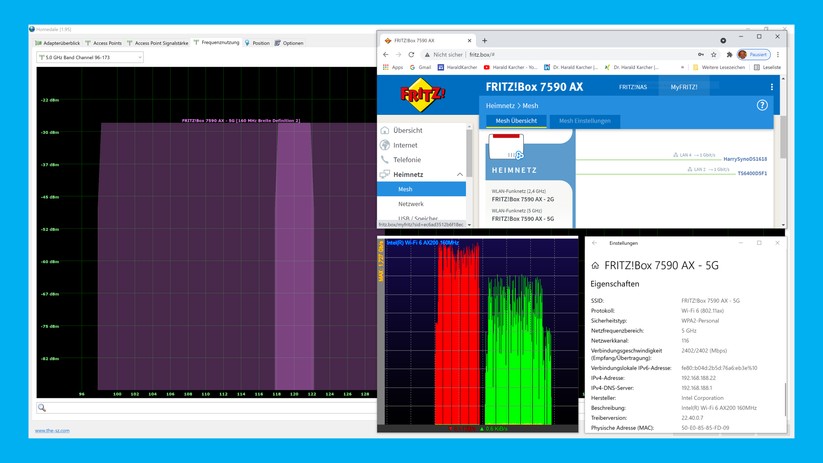Click the Pausiert profile button
The width and height of the screenshot is (823, 463).
753,55
